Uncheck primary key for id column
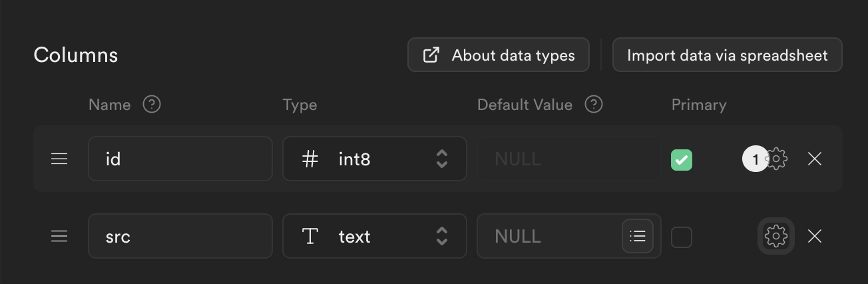The width and height of the screenshot is (868, 284). click(682, 160)
